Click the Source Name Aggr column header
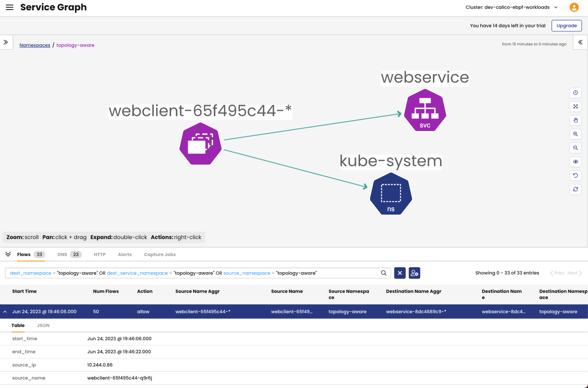Viewport: 588px width, 388px height. pos(197,291)
